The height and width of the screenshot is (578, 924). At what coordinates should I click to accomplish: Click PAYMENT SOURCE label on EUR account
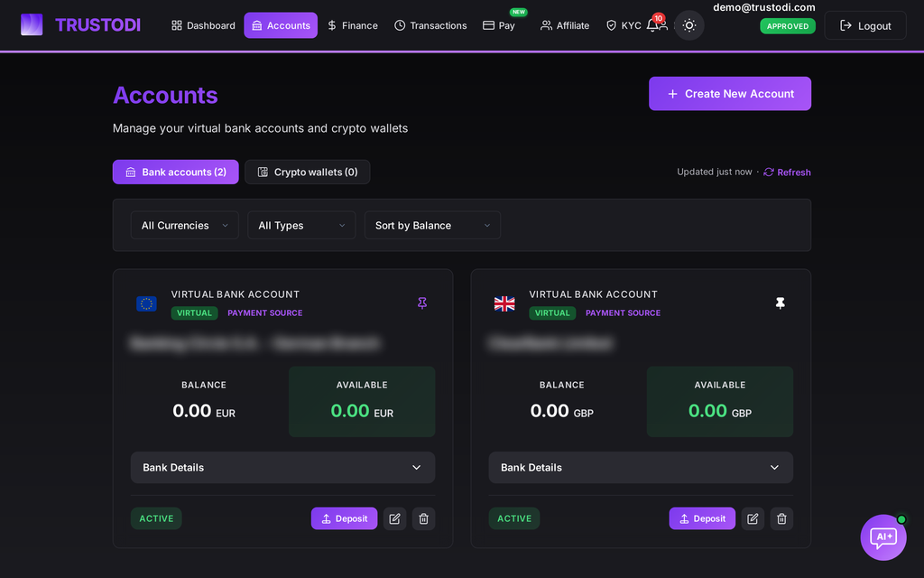[264, 313]
